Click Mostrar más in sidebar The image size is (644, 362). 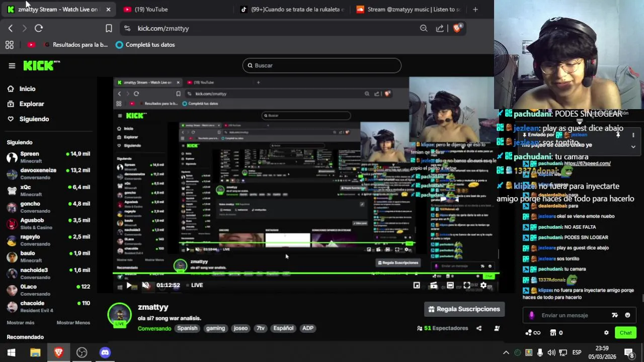[x=21, y=323]
